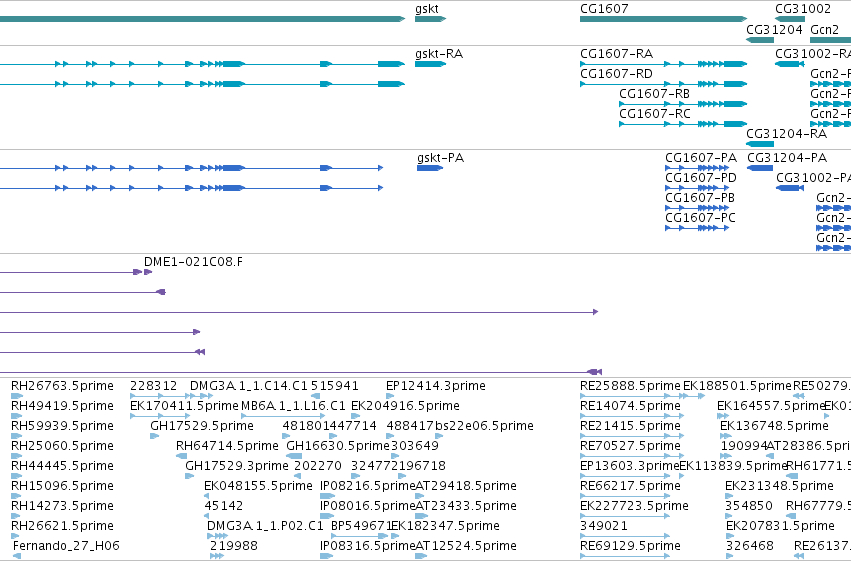
Task: Click the CG1607 gene label
Action: point(604,9)
